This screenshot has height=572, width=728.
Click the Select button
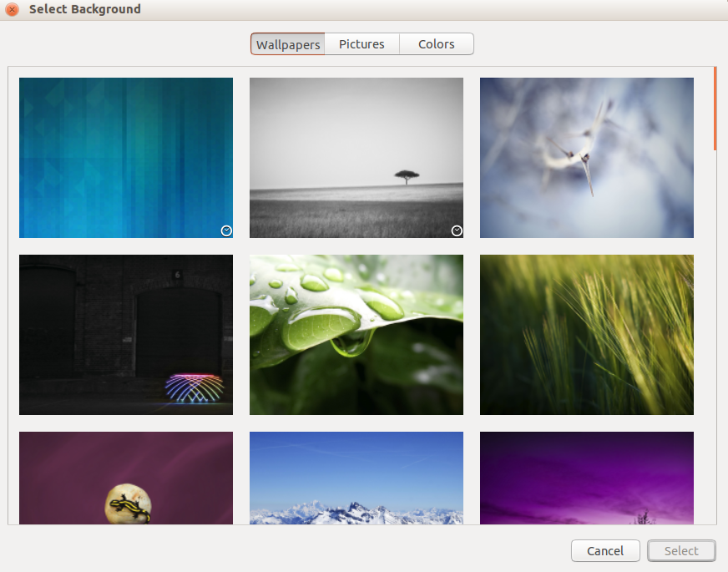click(x=681, y=550)
